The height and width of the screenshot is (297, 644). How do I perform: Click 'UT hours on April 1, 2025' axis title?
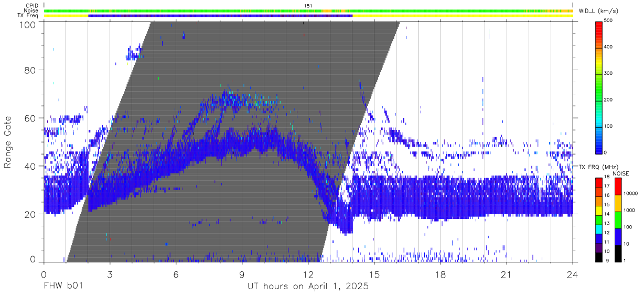point(308,287)
